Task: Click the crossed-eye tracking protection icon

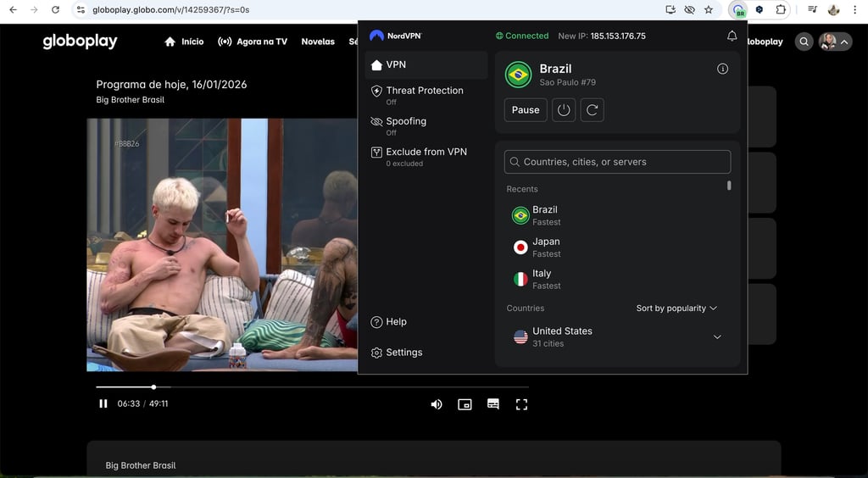Action: point(689,9)
